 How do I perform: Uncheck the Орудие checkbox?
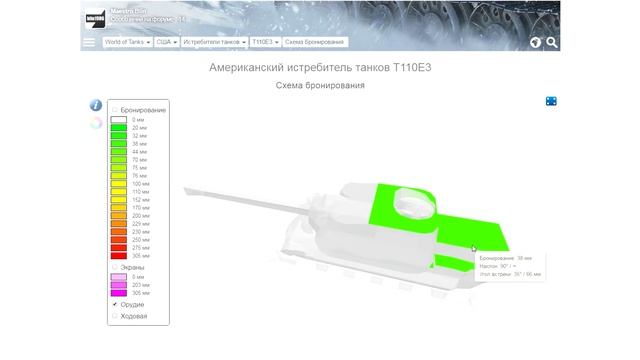115,304
